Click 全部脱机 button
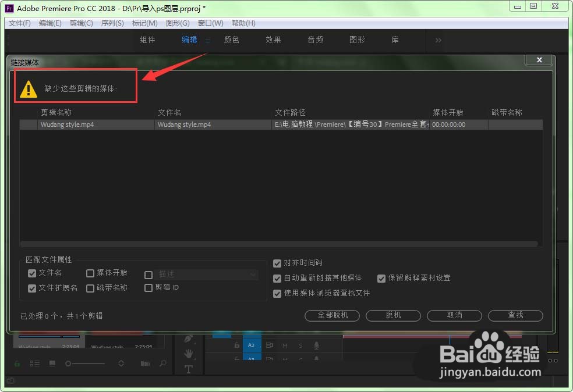The height and width of the screenshot is (392, 573). pos(332,315)
